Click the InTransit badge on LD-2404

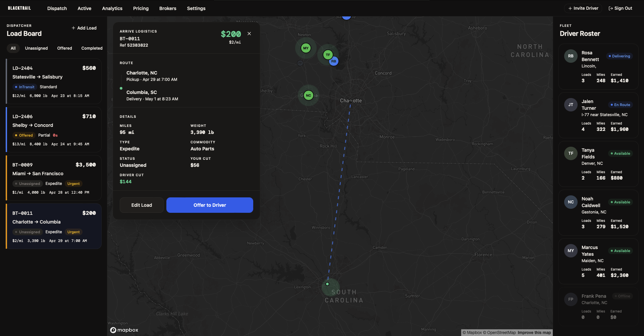coord(24,87)
